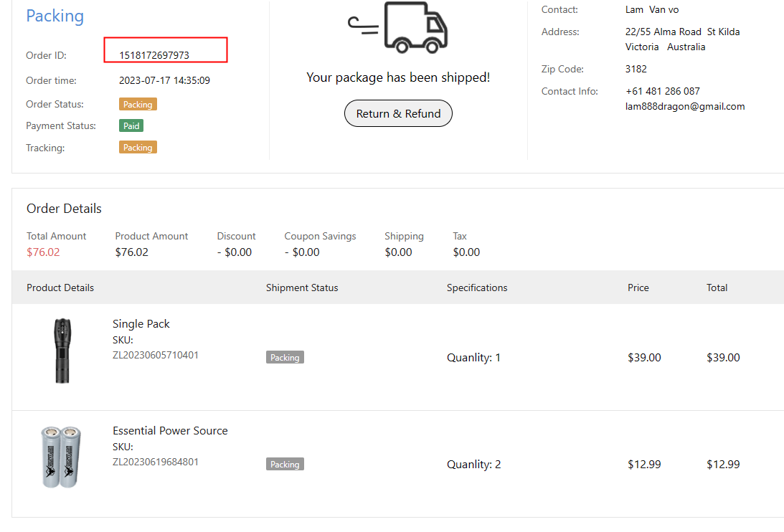Click the email lam888dragon@gmail.com
This screenshot has width=784, height=532.
[x=685, y=106]
